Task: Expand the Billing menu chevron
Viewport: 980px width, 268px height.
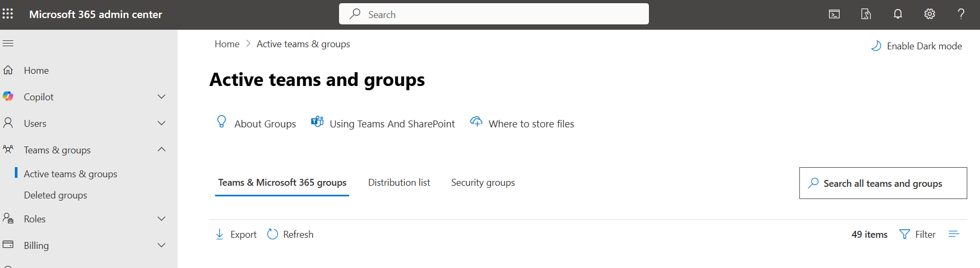Action: pyautogui.click(x=162, y=245)
